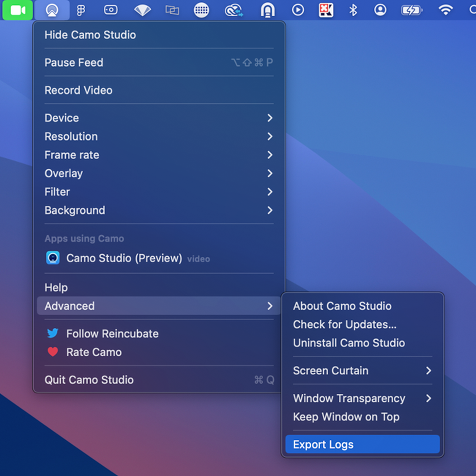Click the diamond gem menu bar icon
Image resolution: width=476 pixels, height=476 pixels.
click(142, 11)
